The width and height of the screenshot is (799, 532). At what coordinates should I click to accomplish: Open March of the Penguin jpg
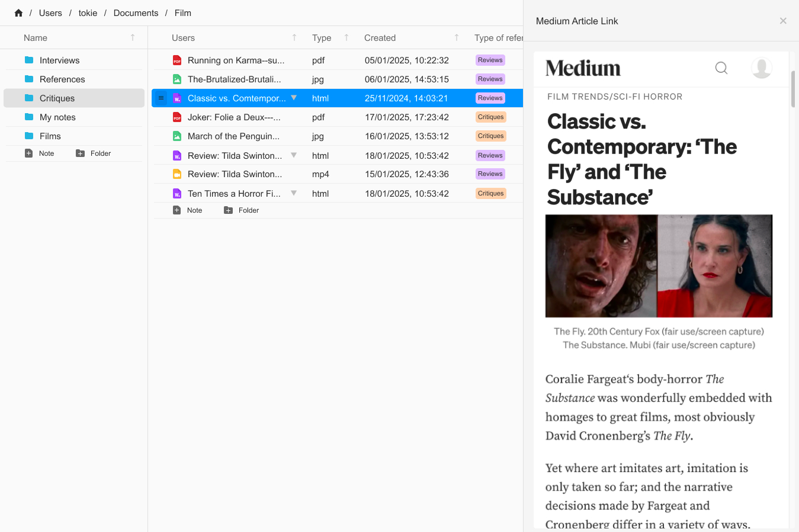pyautogui.click(x=233, y=136)
